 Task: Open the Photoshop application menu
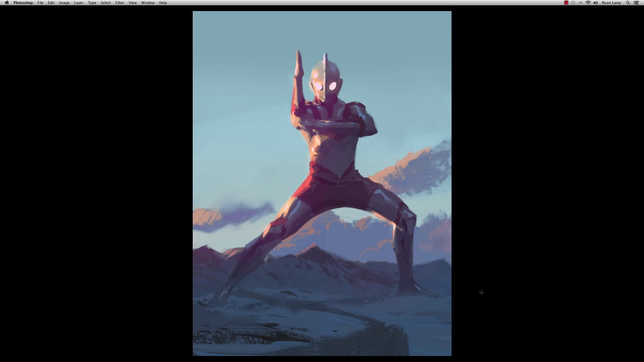tap(23, 3)
